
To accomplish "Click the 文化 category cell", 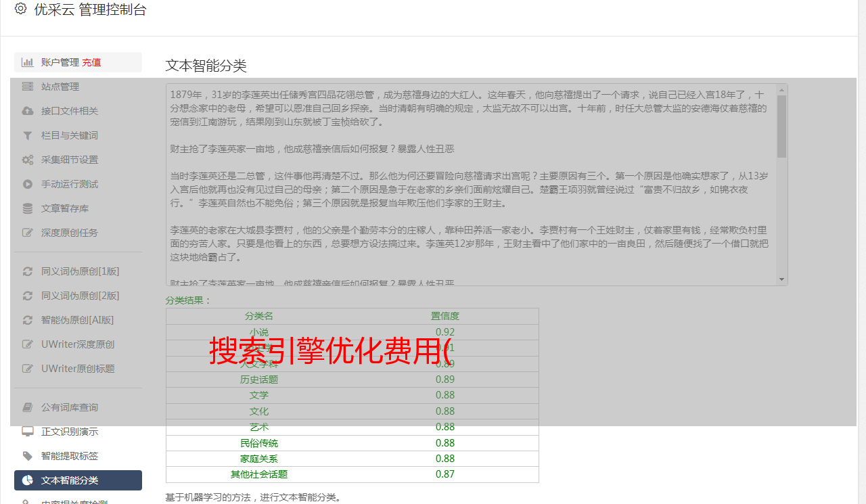I will [259, 411].
